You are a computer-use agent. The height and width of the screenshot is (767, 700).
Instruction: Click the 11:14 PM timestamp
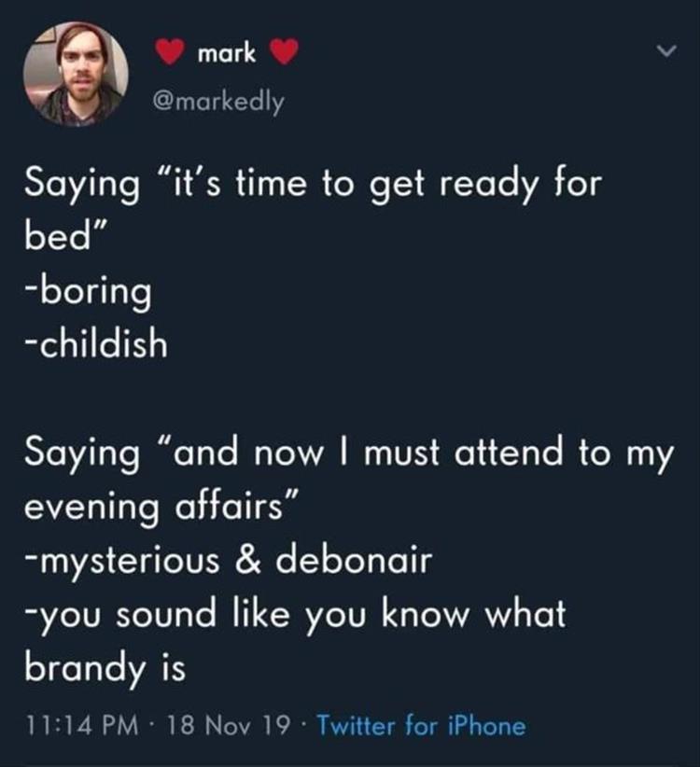(x=77, y=725)
